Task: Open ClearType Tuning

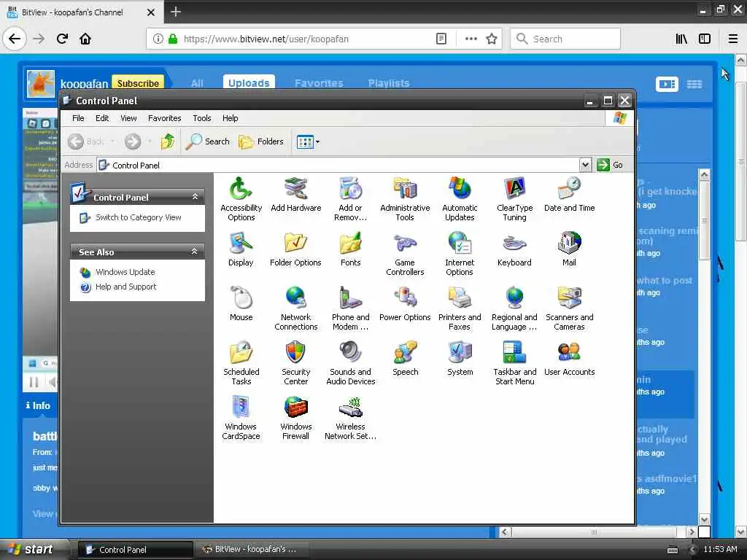Action: point(514,199)
